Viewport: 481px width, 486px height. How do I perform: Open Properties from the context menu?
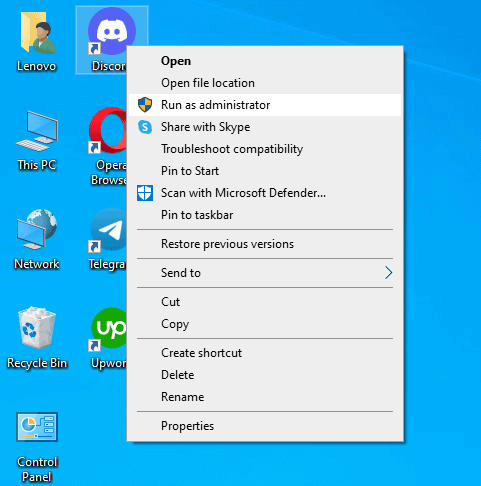click(265, 426)
